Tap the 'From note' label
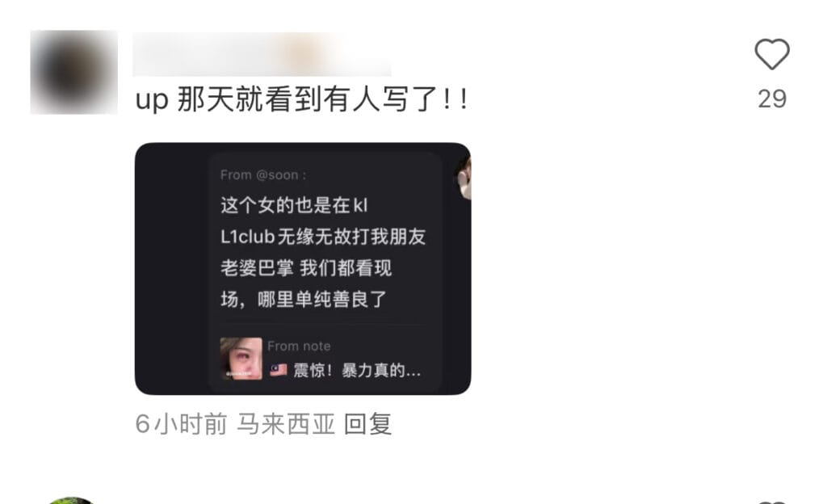Screen dimensions: 827x504 coord(299,346)
